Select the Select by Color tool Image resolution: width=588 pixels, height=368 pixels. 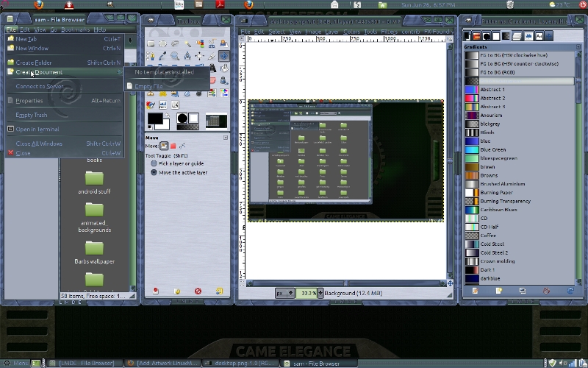(x=199, y=43)
